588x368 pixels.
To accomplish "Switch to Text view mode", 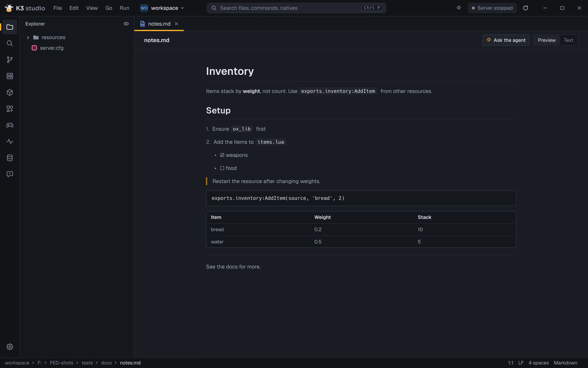I will coord(568,40).
